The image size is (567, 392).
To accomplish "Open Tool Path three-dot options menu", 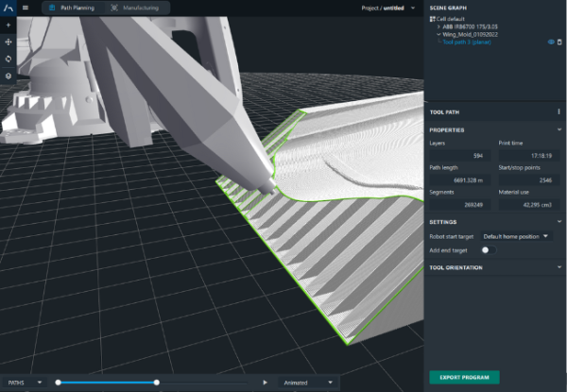I will click(x=559, y=111).
